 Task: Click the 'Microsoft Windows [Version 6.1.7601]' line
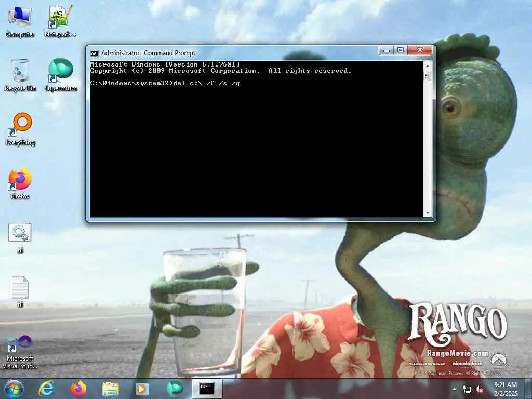[x=165, y=64]
